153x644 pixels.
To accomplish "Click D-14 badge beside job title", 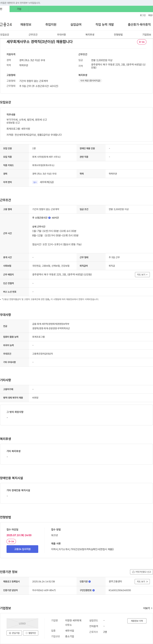I will click(142, 42).
